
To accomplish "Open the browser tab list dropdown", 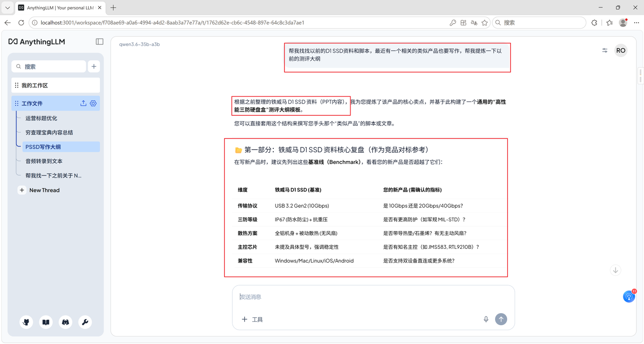I will 8,8.
